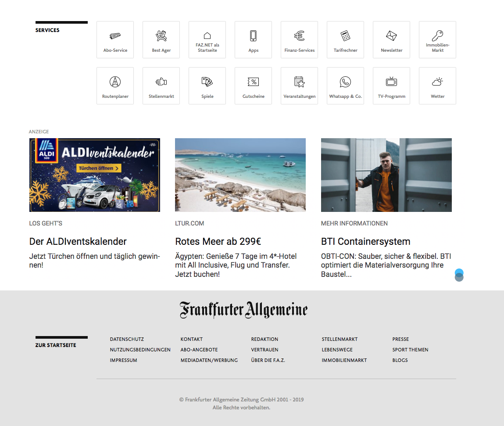Click the SERVICES section heading
Screen dimensions: 504x426
pyautogui.click(x=47, y=30)
